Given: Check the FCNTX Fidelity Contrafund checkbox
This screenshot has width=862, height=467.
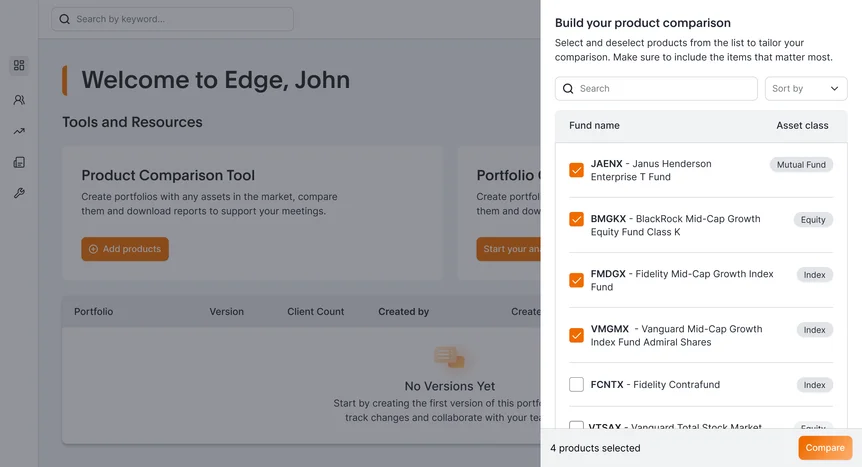Looking at the screenshot, I should (x=576, y=384).
